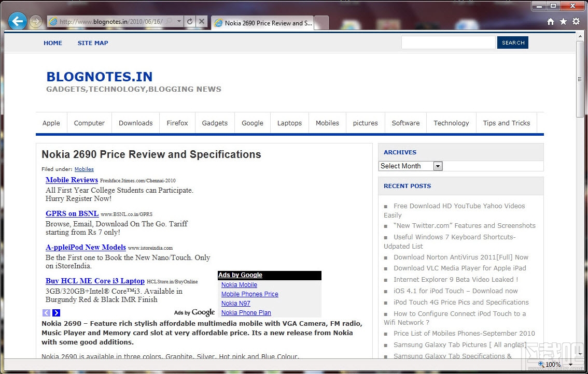Open a new blank tab
The width and height of the screenshot is (588, 374).
tap(321, 23)
